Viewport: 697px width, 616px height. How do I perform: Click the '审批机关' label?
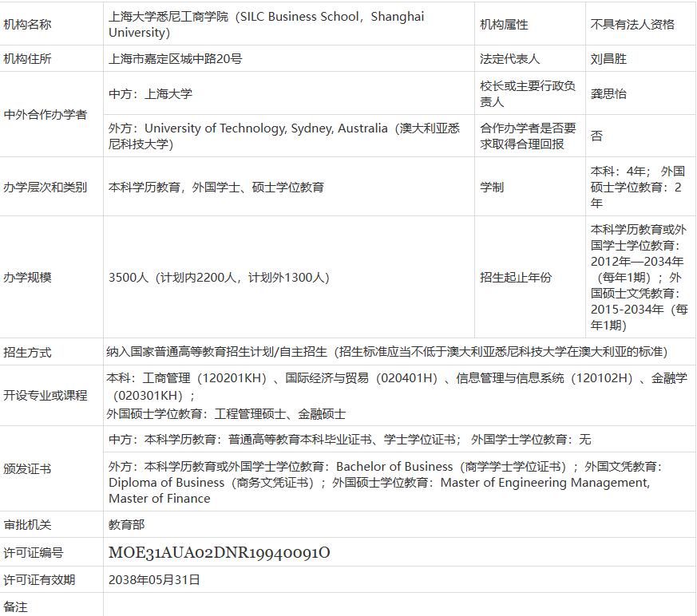tap(28, 524)
